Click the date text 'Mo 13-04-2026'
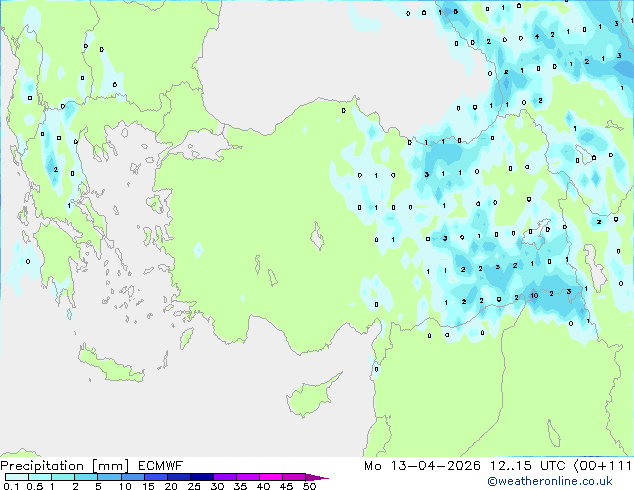This screenshot has height=490, width=634. pos(422,466)
